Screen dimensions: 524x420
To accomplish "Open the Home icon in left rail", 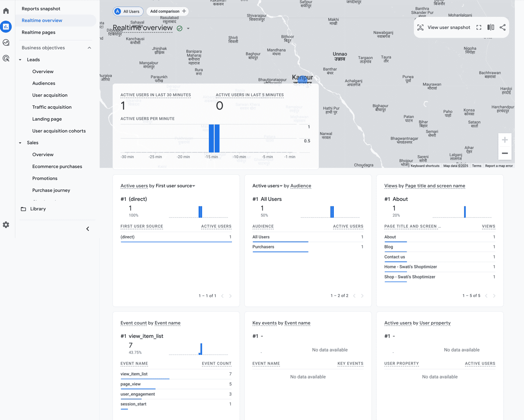I will tap(6, 11).
